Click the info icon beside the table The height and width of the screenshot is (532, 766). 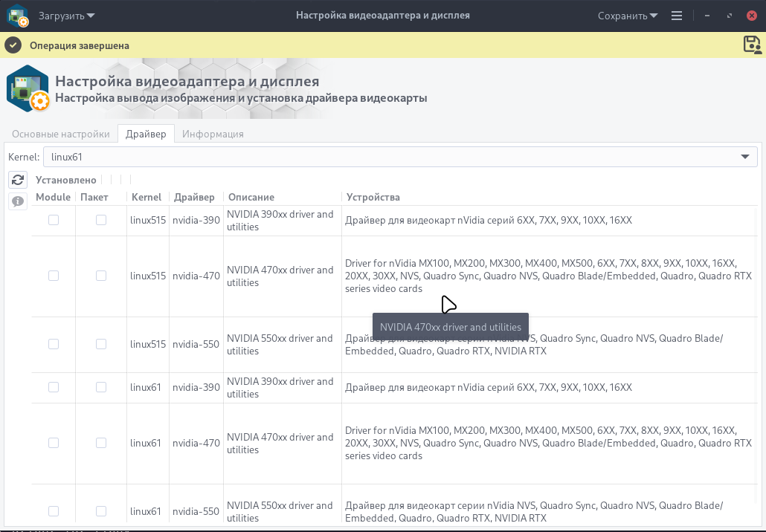pyautogui.click(x=18, y=201)
